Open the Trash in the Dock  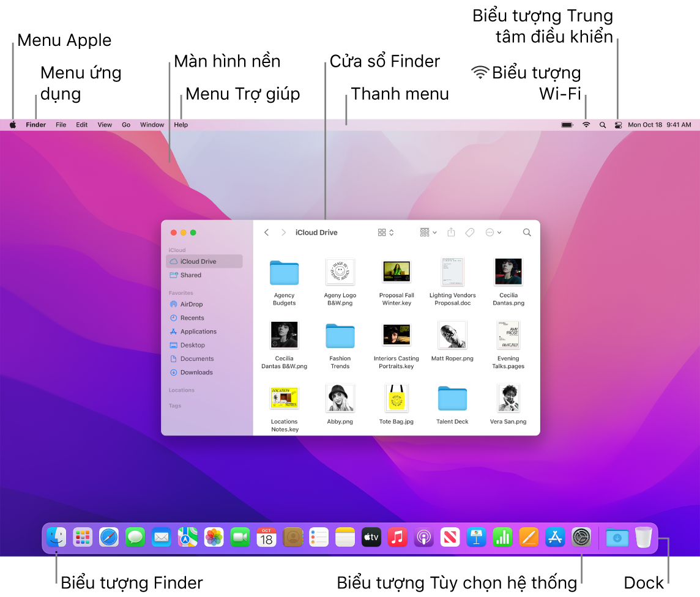(643, 537)
